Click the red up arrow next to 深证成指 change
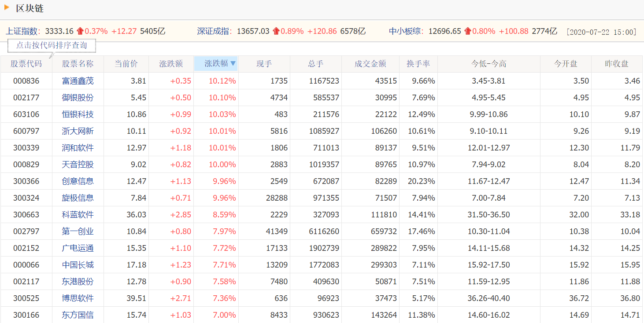 pyautogui.click(x=276, y=31)
